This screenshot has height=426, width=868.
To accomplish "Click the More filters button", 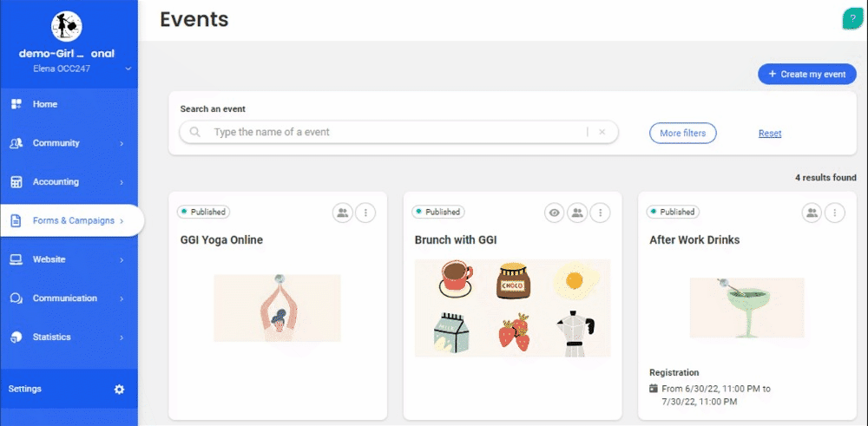I will click(682, 134).
